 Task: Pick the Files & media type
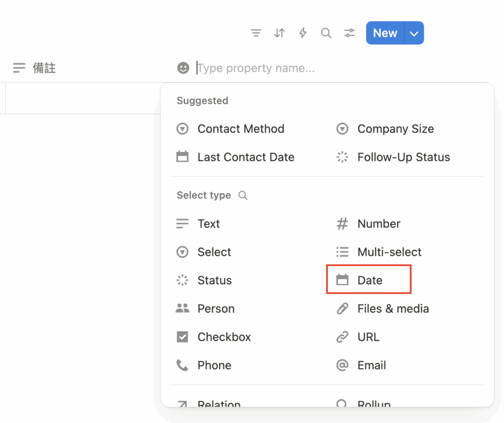tap(392, 309)
